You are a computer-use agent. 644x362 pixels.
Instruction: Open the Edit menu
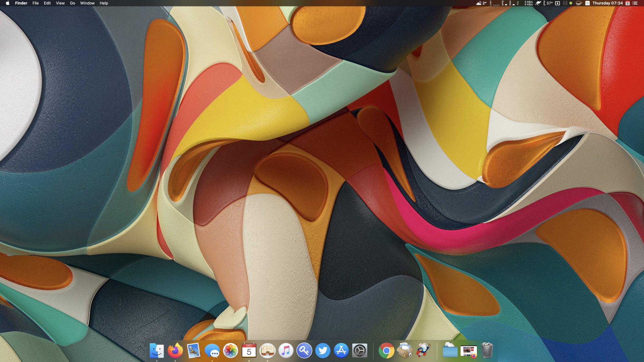pyautogui.click(x=47, y=3)
